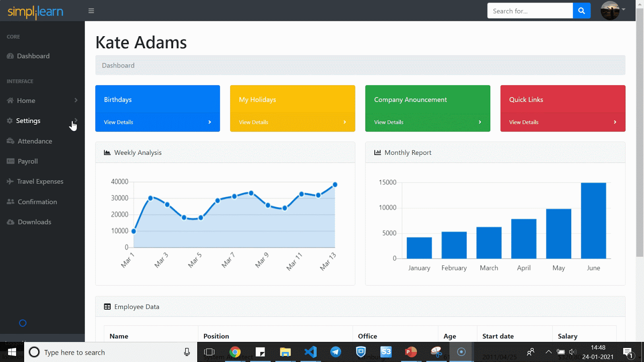This screenshot has height=362, width=644.
Task: Open View Details on Quick Links card
Action: point(523,122)
